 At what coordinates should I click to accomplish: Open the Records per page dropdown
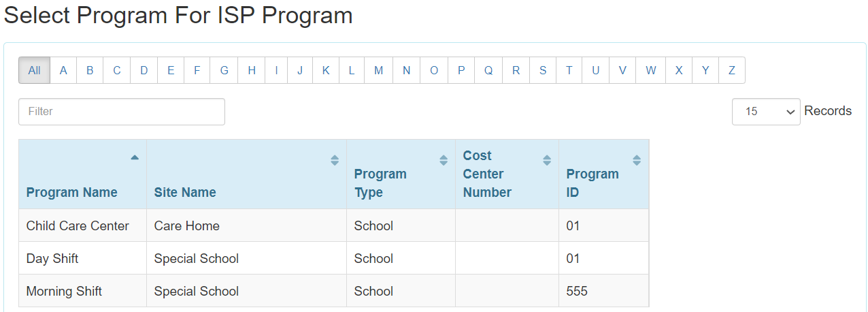(765, 111)
